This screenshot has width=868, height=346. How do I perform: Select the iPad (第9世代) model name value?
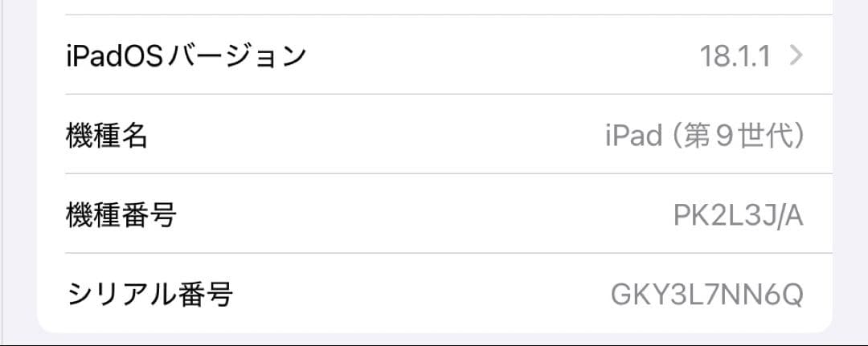pos(704,135)
